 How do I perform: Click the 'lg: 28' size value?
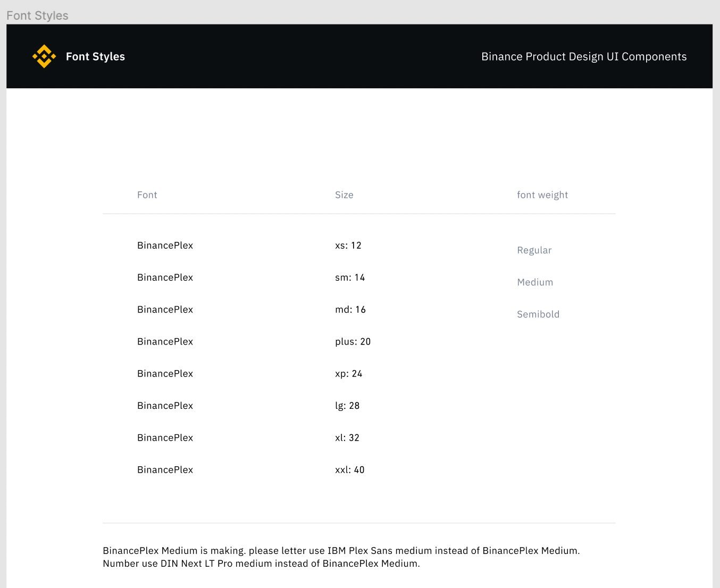coord(347,405)
